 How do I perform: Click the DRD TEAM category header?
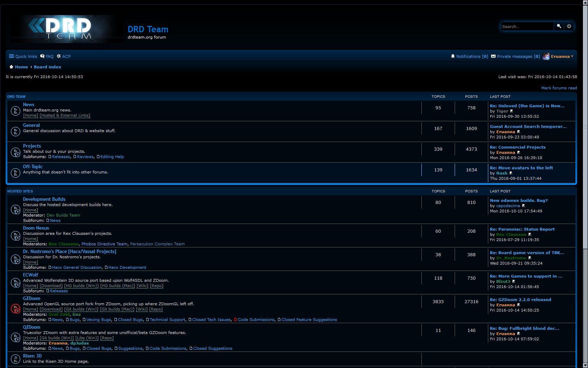[16, 97]
